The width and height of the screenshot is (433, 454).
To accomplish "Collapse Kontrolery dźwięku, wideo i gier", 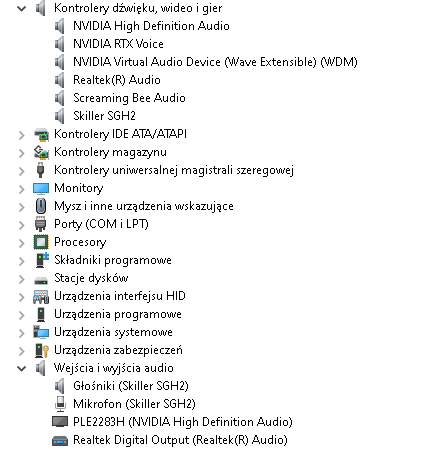I will coord(22,8).
